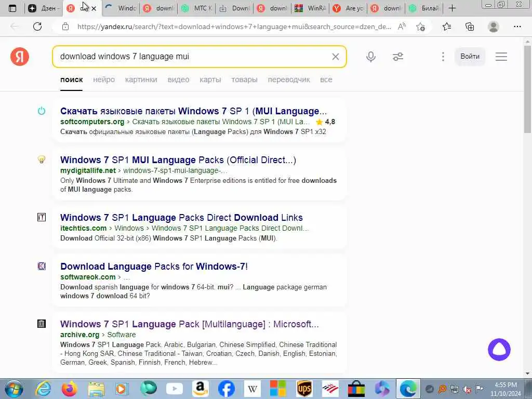Viewport: 532px width, 399px height.
Task: Open Edge Settings and more menu
Action: (517, 27)
